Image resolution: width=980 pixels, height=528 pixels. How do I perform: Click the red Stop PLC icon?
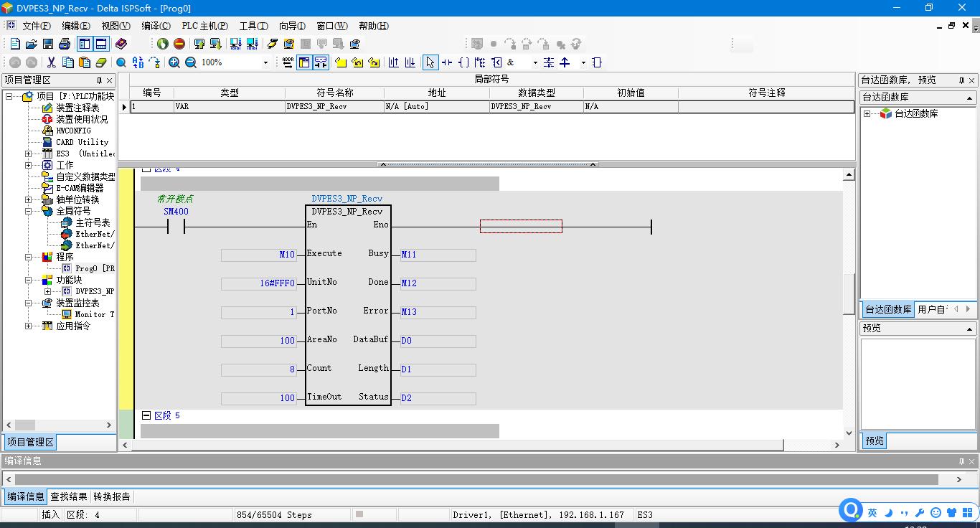click(x=179, y=44)
